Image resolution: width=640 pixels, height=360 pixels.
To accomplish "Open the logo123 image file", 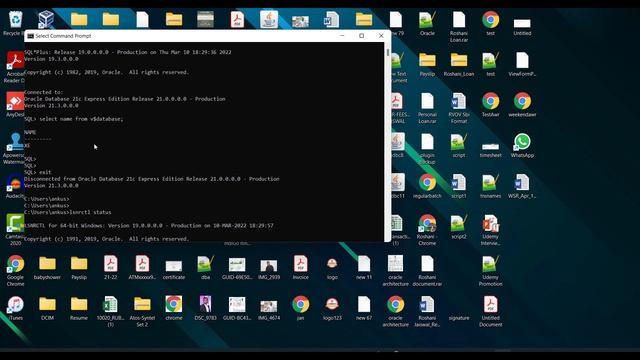I will point(332,309).
